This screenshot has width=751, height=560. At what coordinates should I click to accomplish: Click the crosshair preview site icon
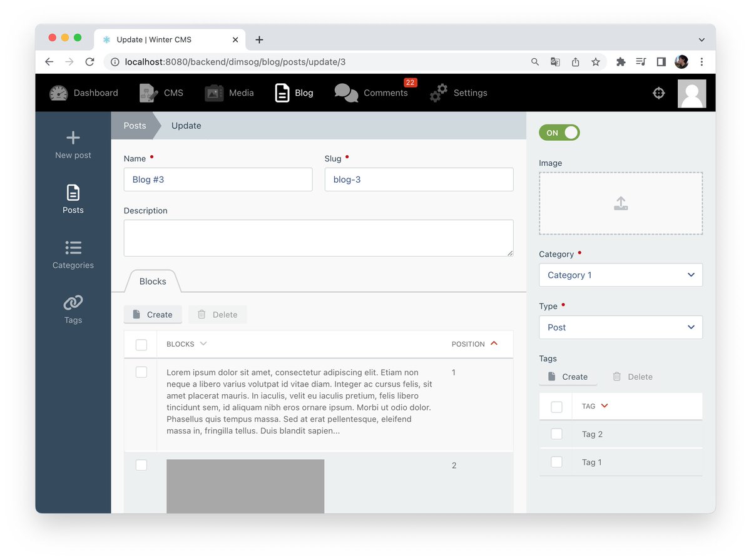point(658,93)
